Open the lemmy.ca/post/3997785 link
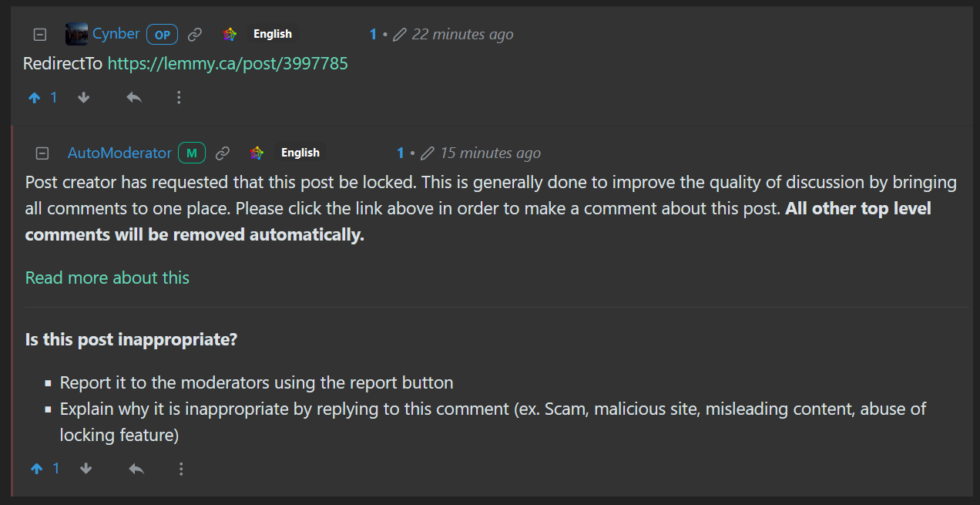This screenshot has width=980, height=505. point(227,63)
